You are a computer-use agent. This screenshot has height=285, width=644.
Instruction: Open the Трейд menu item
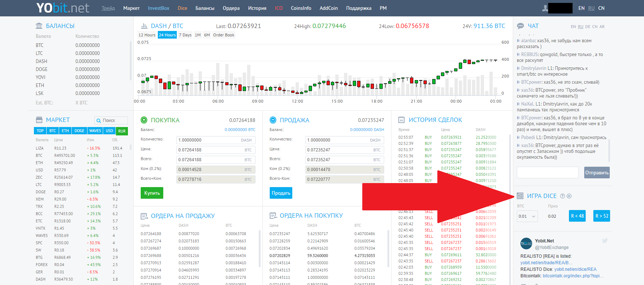tap(108, 8)
